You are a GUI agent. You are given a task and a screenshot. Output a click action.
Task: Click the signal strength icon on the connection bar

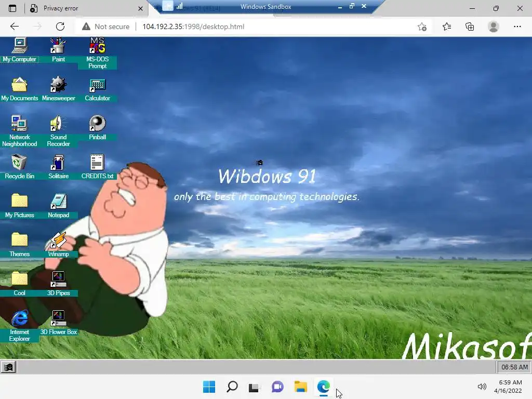pyautogui.click(x=179, y=6)
